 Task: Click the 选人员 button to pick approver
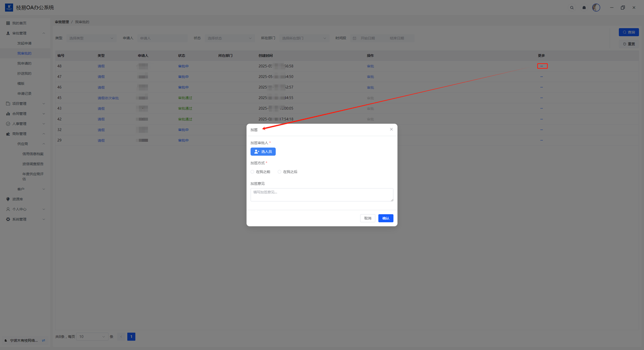click(263, 151)
